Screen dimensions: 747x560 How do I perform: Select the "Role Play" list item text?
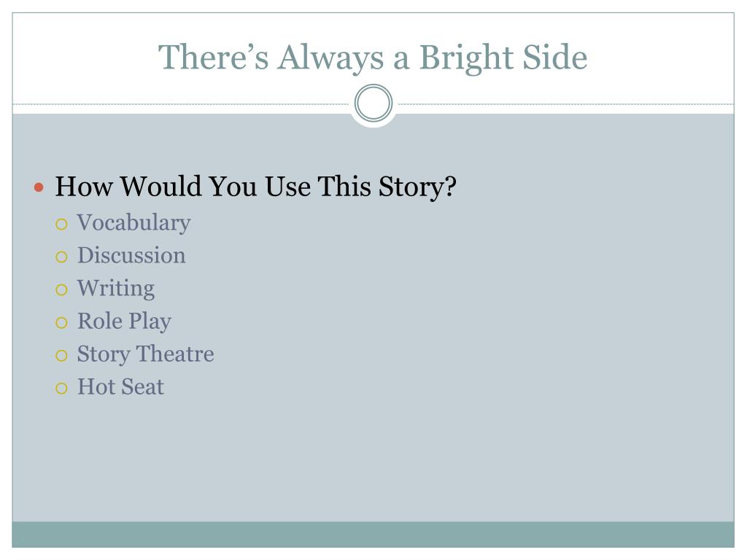124,322
